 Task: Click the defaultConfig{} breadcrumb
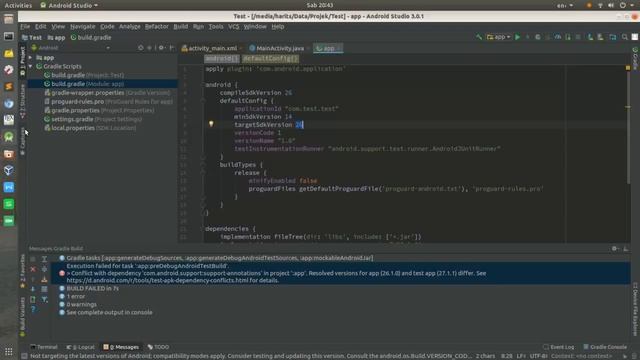click(x=270, y=59)
